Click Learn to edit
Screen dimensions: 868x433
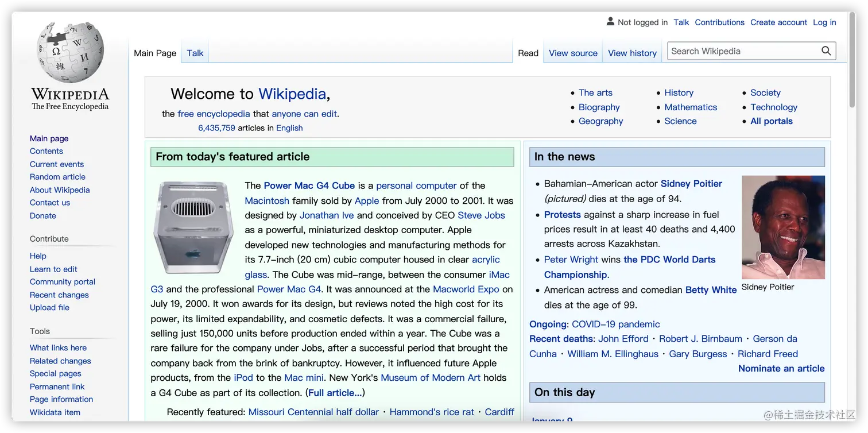[53, 269]
